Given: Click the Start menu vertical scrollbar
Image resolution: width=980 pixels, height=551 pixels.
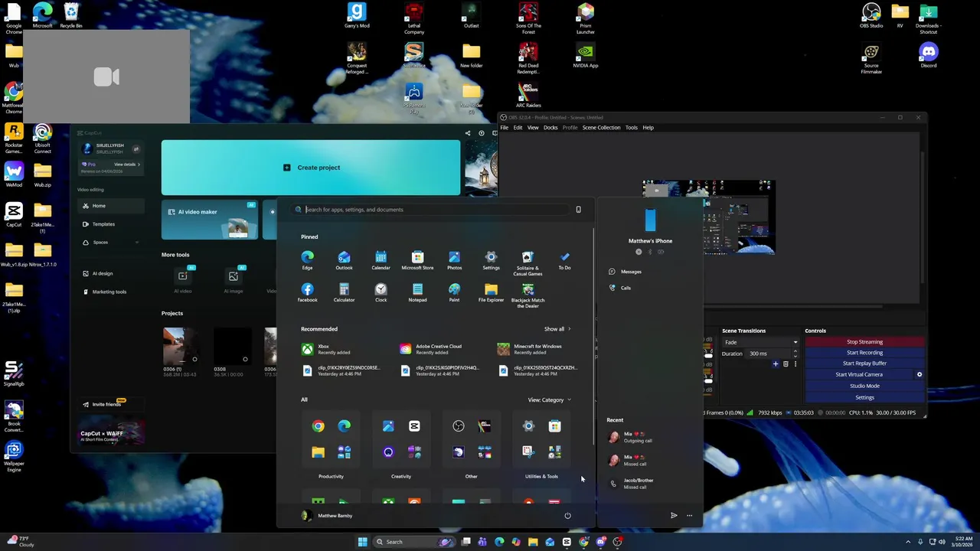Looking at the screenshot, I should click(593, 337).
